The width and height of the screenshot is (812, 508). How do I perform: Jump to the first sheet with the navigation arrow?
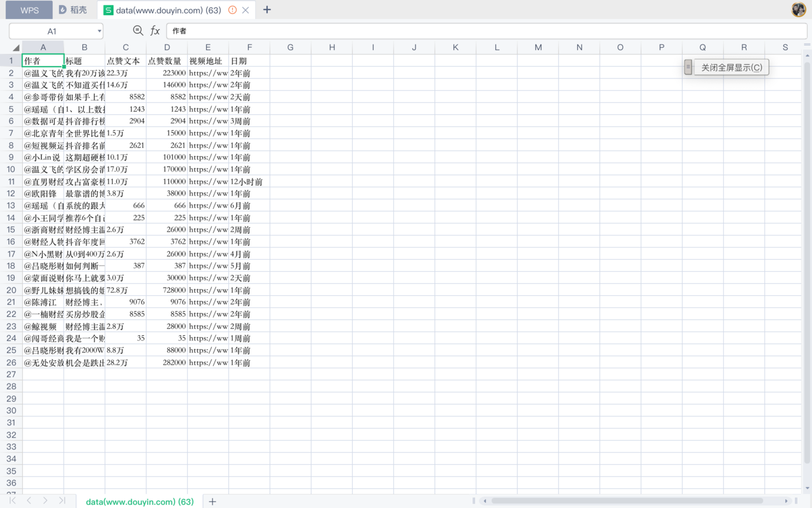pyautogui.click(x=13, y=501)
